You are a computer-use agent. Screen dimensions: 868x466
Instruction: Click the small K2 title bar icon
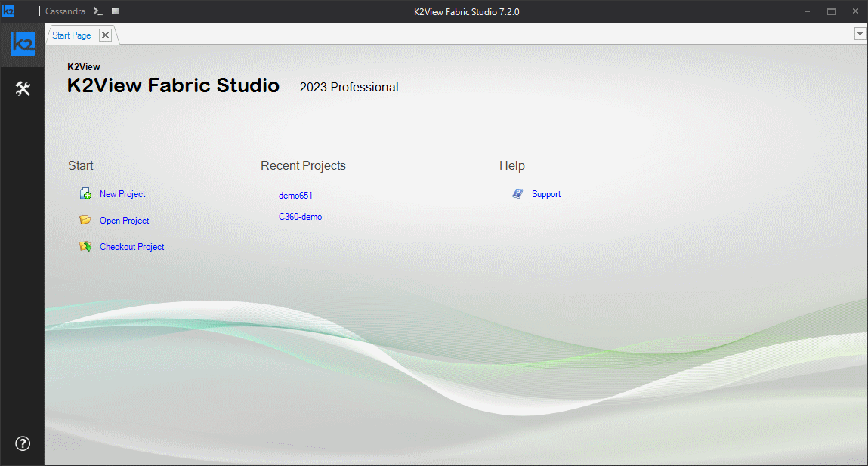click(8, 11)
